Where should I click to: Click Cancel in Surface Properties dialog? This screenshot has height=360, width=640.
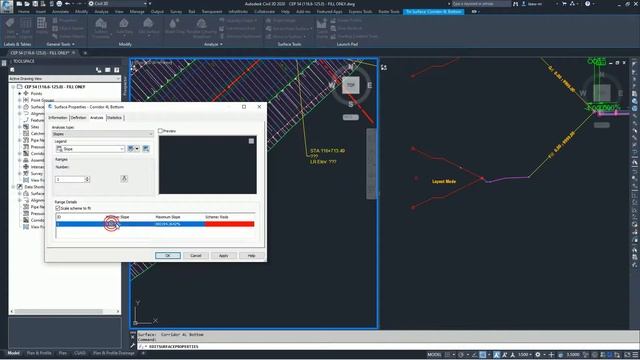coord(196,256)
